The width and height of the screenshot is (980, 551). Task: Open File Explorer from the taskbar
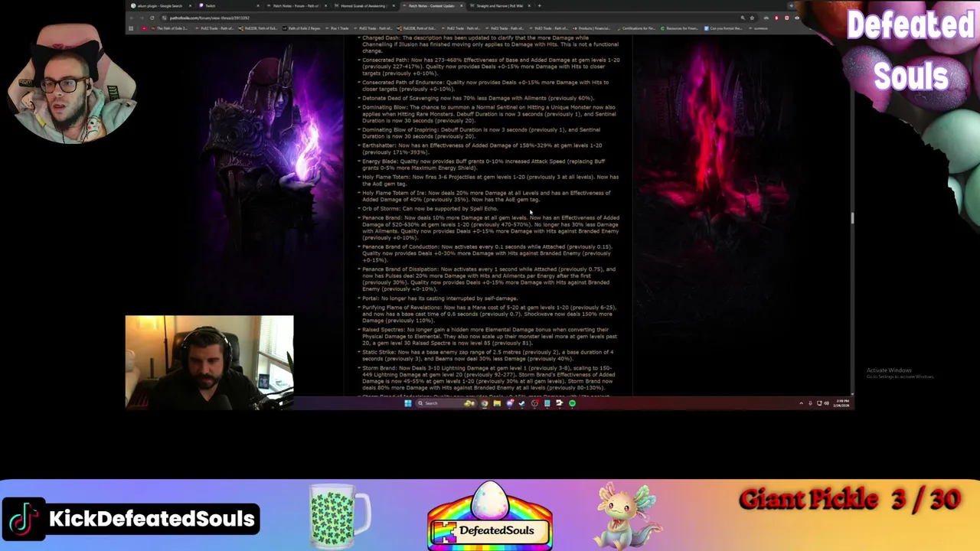pos(497,403)
